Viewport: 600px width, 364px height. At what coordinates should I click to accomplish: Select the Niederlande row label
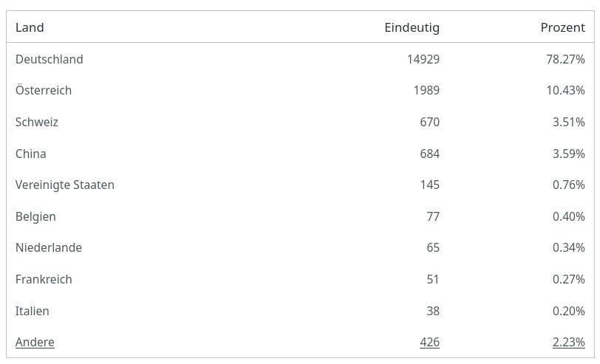tap(49, 247)
